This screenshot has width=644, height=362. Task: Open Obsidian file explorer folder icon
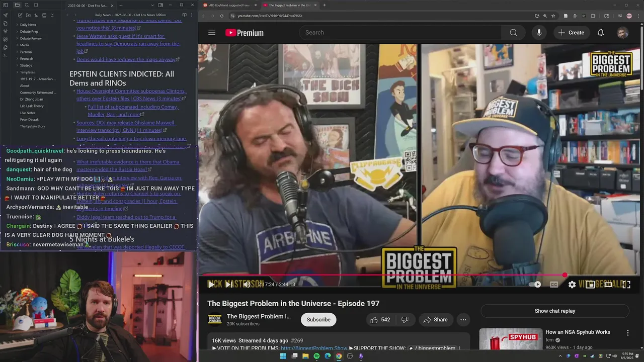17,5
